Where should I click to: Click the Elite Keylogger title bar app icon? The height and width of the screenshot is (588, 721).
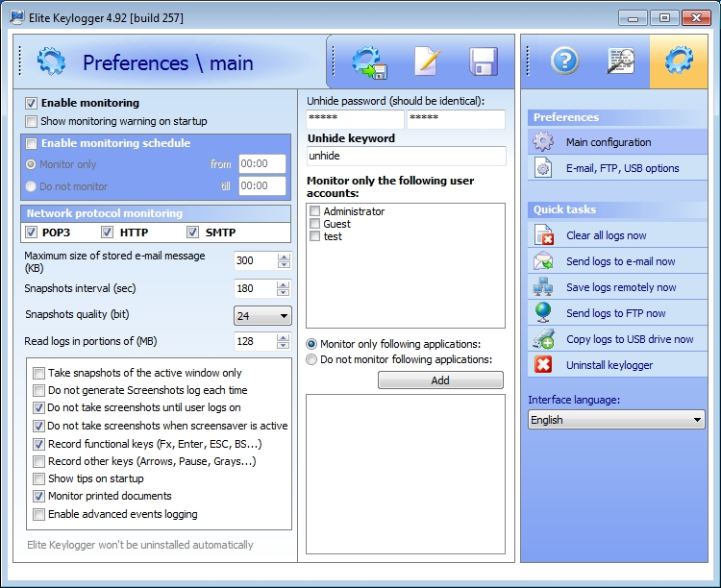[17, 17]
